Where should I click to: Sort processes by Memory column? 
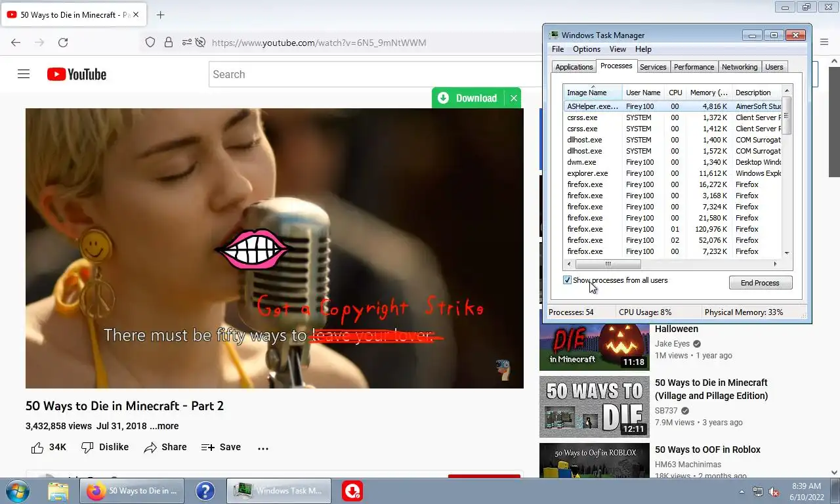click(x=709, y=93)
